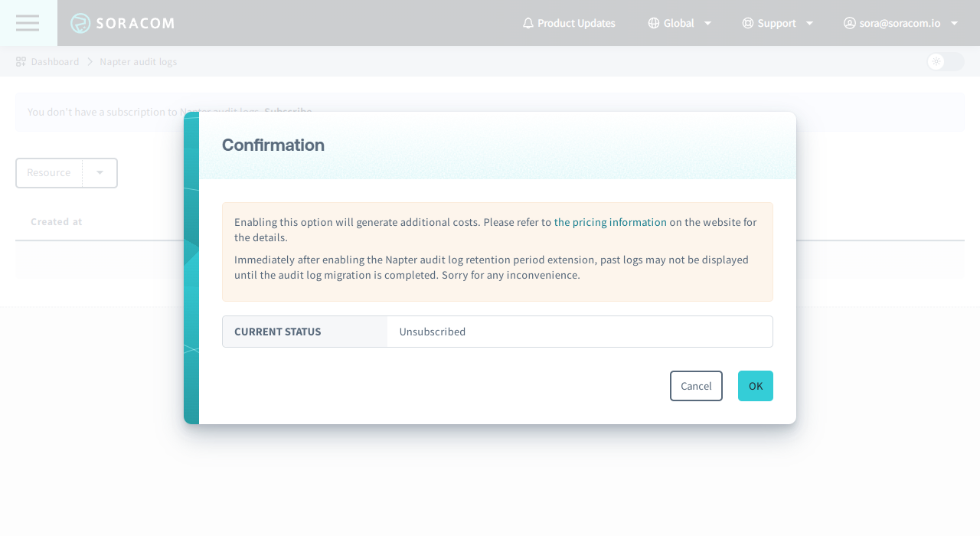Click the Resource filter input field
This screenshot has width=980, height=536.
click(x=48, y=172)
